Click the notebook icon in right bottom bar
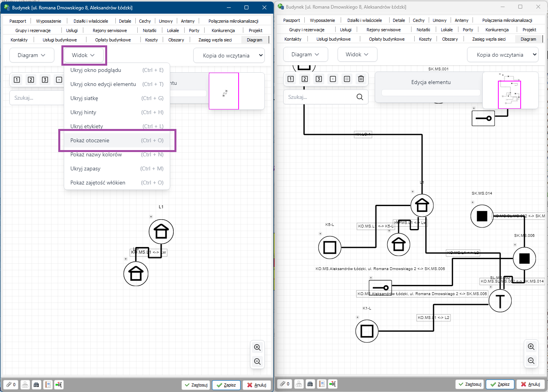The height and width of the screenshot is (392, 548). (322, 384)
